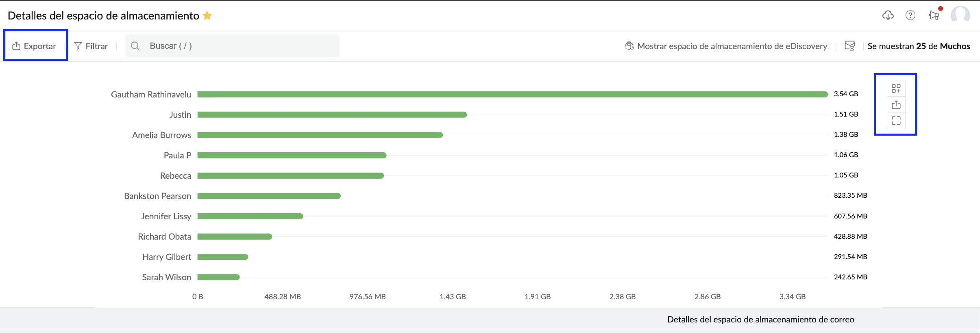This screenshot has height=333, width=980.
Task: Click the Exportar button
Action: [34, 46]
